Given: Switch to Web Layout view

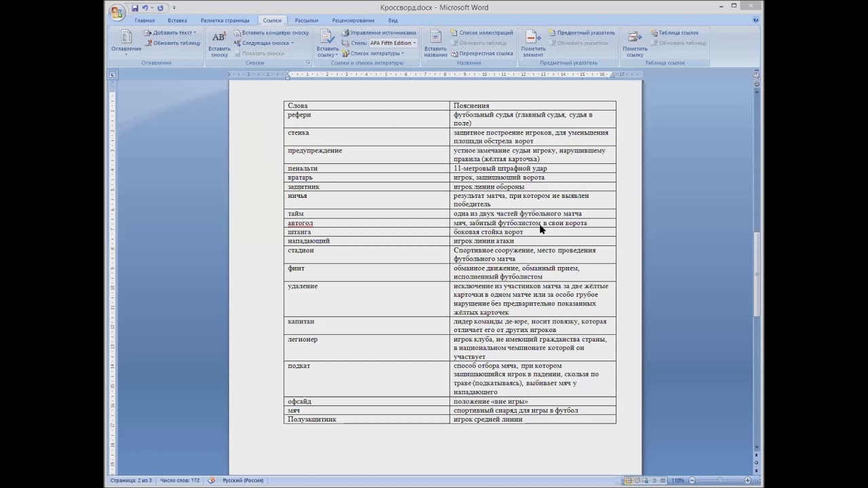Looking at the screenshot, I should click(x=646, y=481).
